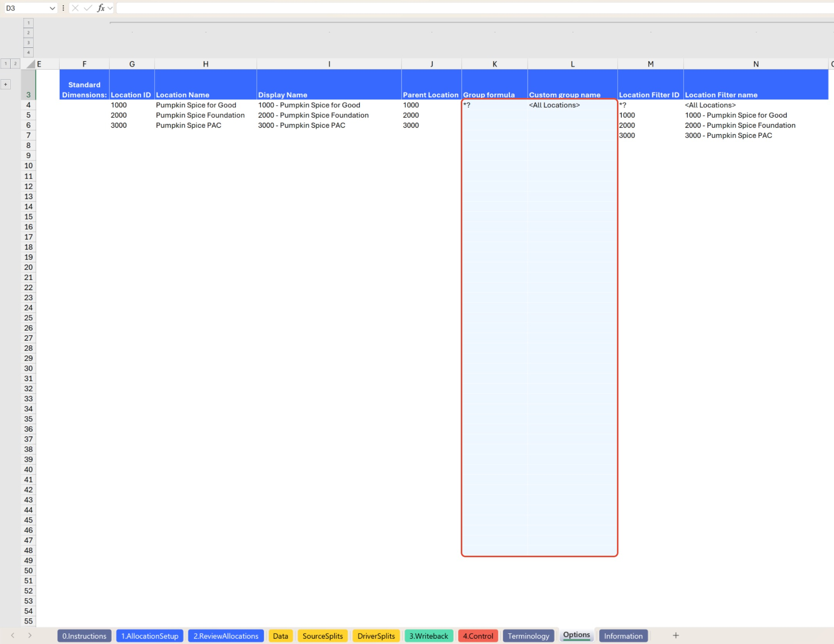Screen dimensions: 834x644
Task: Switch to the Data sheet tab
Action: pyautogui.click(x=280, y=636)
